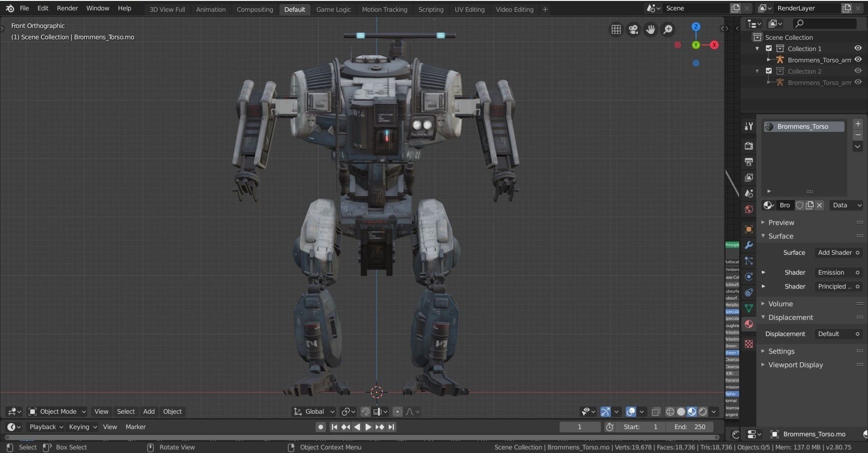Screen dimensions: 868x453
Task: Unlink the Bro material with X
Action: tap(819, 205)
